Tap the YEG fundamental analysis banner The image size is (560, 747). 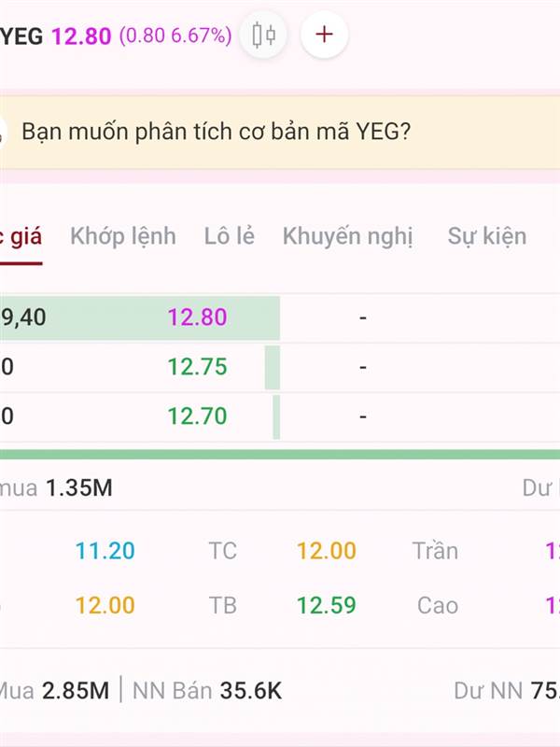(280, 132)
